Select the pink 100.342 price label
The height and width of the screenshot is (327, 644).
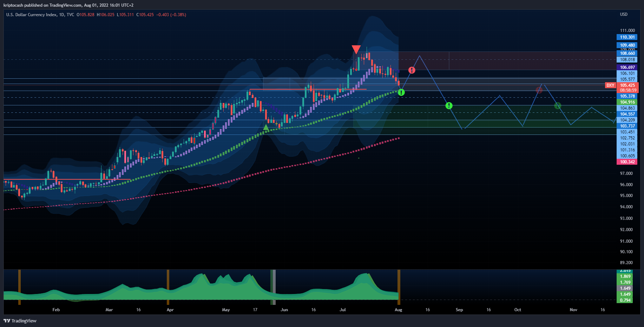(x=627, y=162)
